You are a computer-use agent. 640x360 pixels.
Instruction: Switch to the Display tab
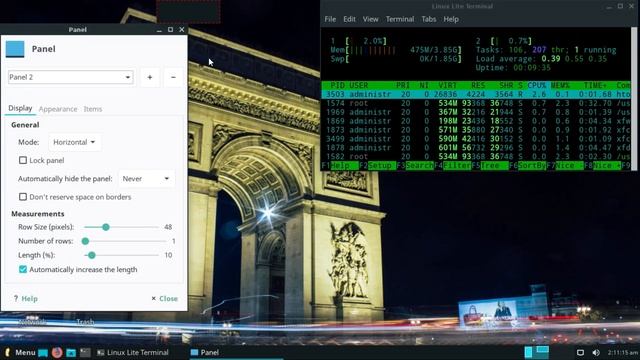point(20,108)
